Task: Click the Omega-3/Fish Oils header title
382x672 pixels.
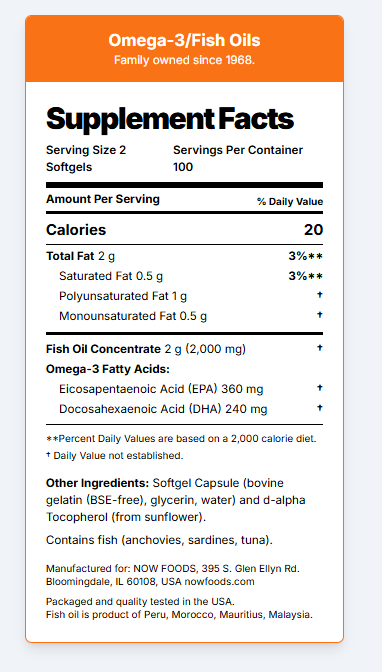Action: coord(184,40)
